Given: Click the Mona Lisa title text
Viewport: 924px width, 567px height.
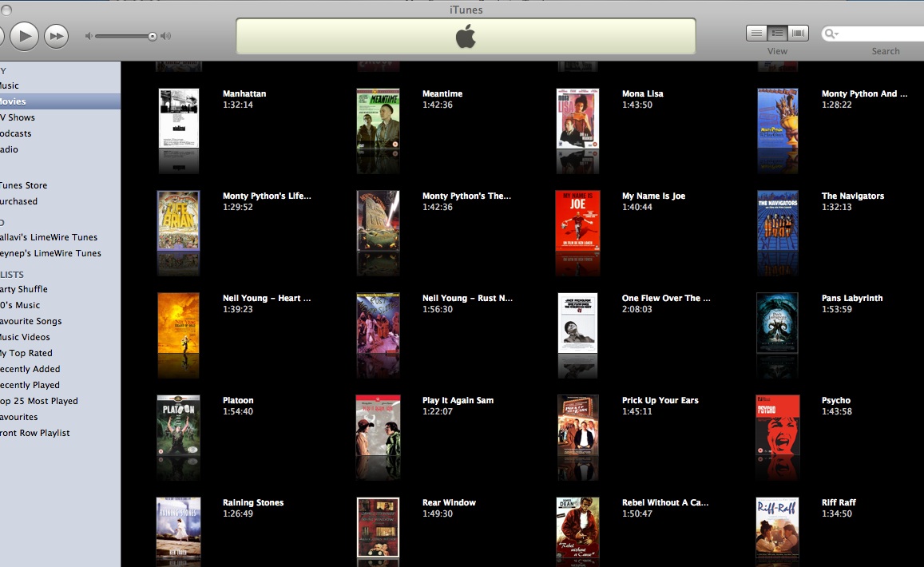Looking at the screenshot, I should pos(642,93).
